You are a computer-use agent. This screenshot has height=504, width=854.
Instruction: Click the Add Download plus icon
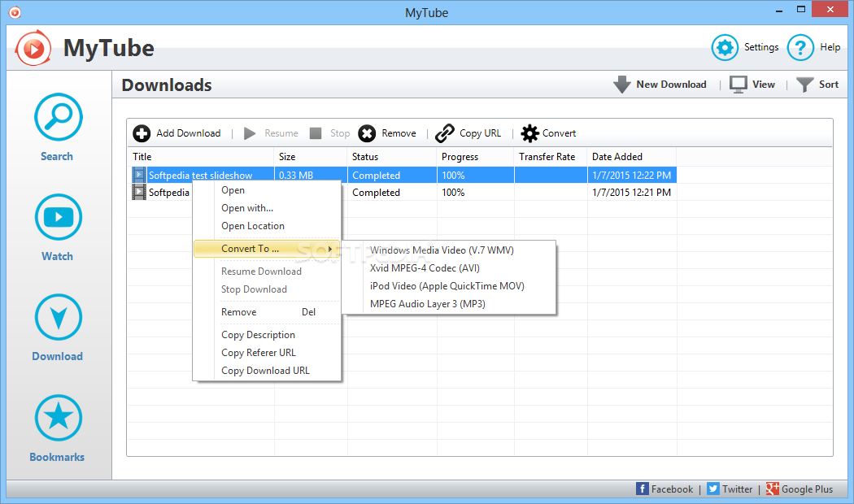pyautogui.click(x=142, y=133)
